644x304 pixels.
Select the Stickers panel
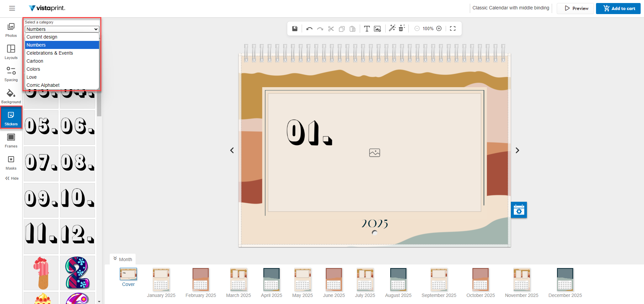tap(11, 118)
